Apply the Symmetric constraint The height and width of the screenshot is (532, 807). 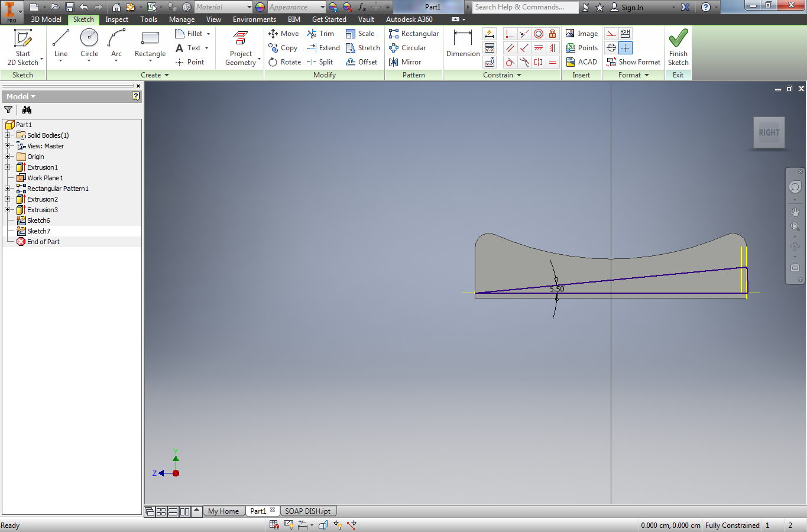point(539,62)
